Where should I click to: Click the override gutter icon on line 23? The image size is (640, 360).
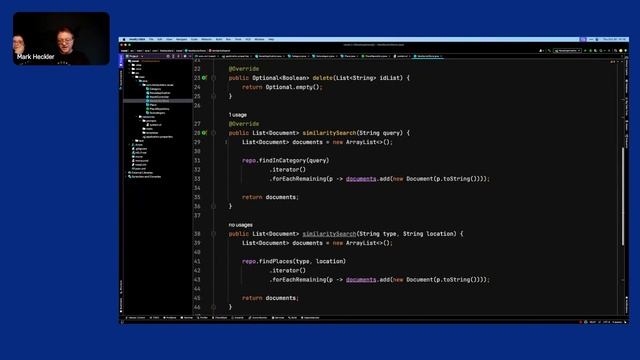point(204,78)
